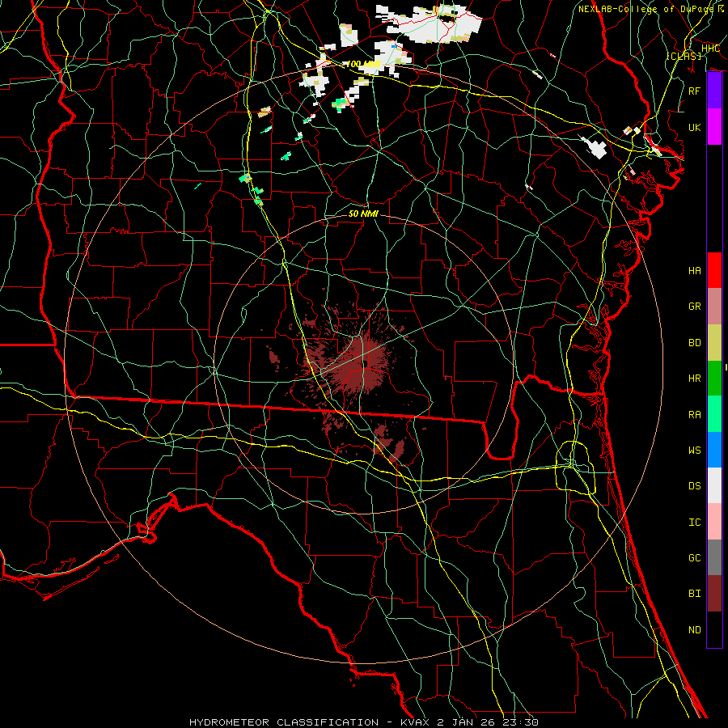Click the [CLAS] units label
The image size is (728, 728).
[x=684, y=56]
